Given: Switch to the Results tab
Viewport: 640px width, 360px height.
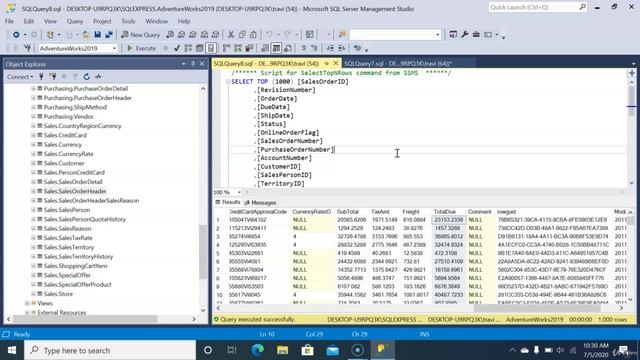Looking at the screenshot, I should (x=228, y=202).
